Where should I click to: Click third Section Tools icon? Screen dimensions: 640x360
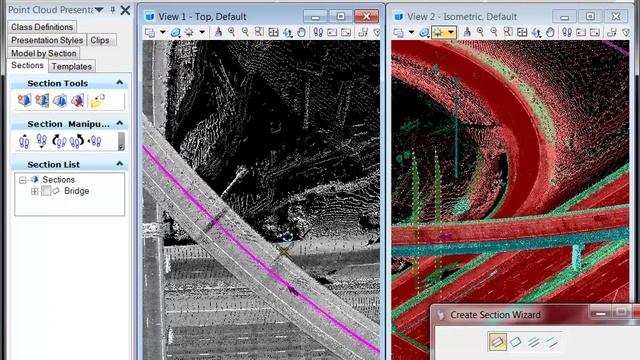[60, 100]
